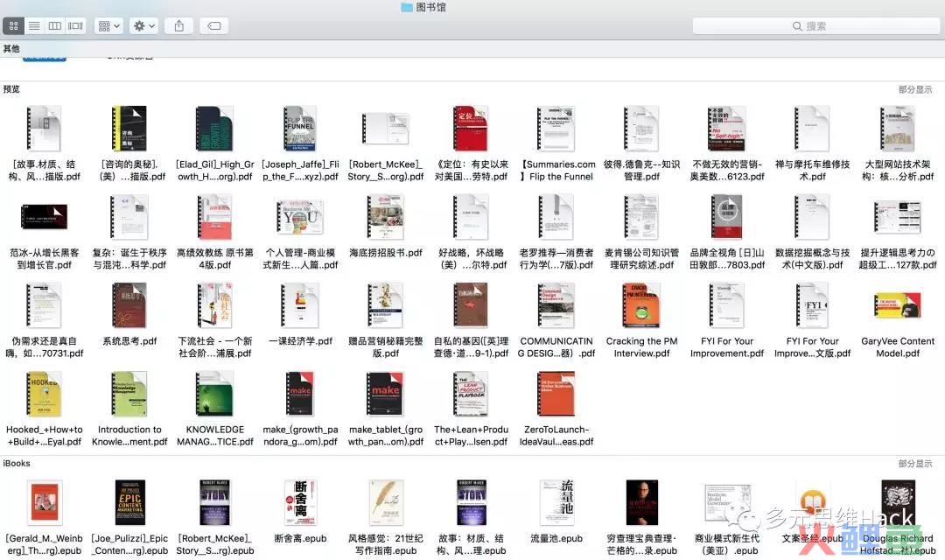945x560 pixels.
Task: Select FYI For Your Improvement.pdf icon
Action: pyautogui.click(x=727, y=305)
